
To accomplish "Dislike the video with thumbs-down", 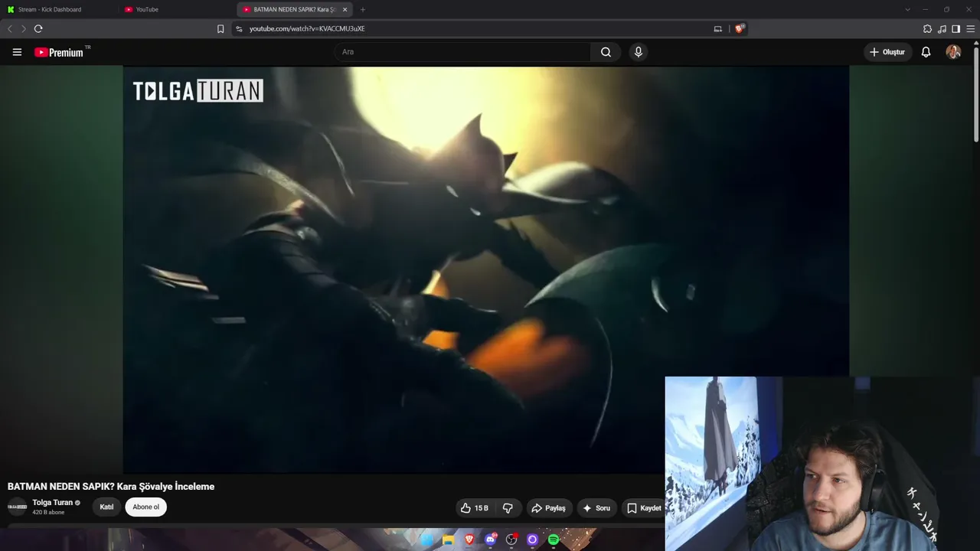I will (508, 508).
